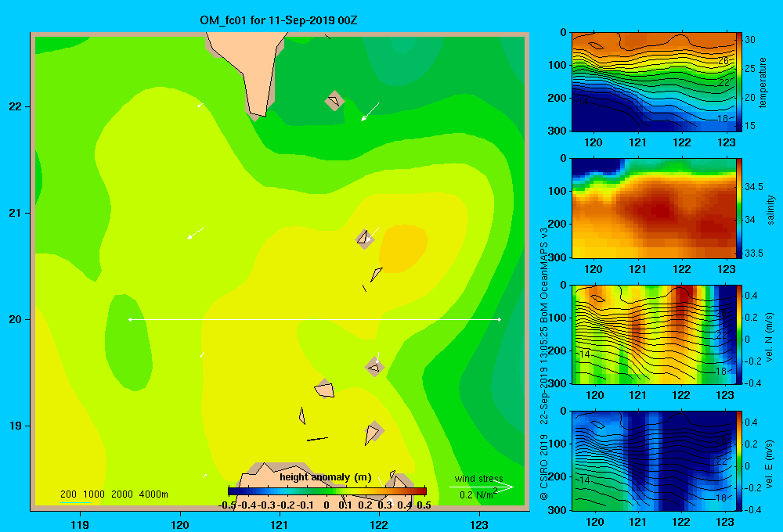
Task: Click the '34.5' tick on salinity color bar
Action: (x=754, y=187)
